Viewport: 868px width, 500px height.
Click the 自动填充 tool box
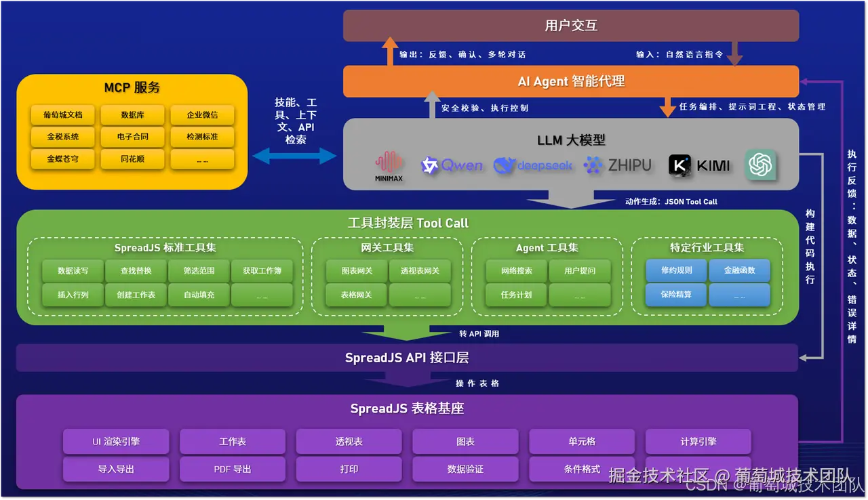199,295
